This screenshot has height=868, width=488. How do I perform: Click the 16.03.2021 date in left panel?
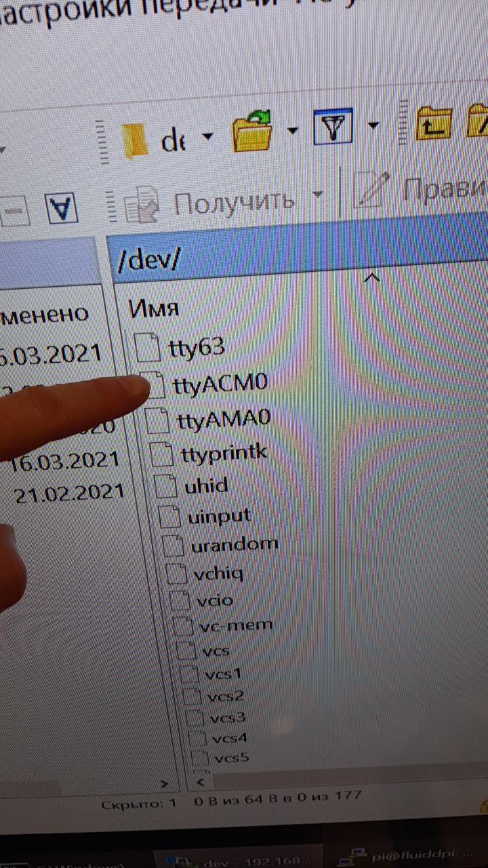click(65, 462)
